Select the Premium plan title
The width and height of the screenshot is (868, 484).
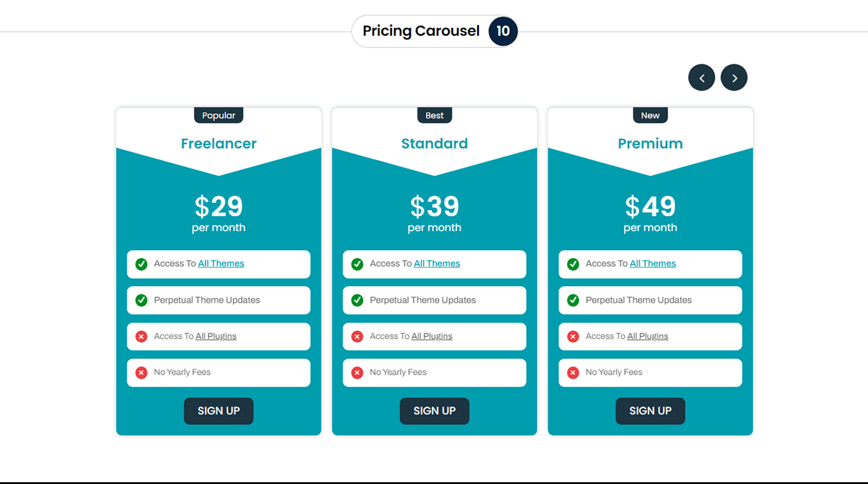650,144
